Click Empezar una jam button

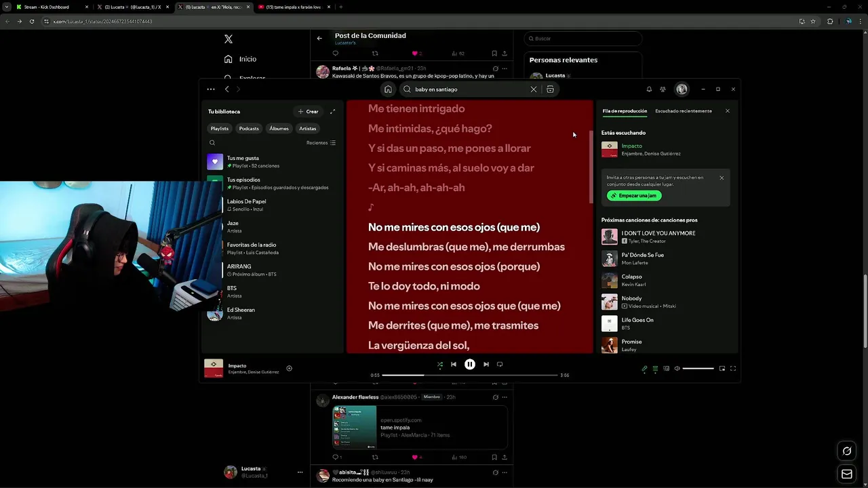coord(634,195)
